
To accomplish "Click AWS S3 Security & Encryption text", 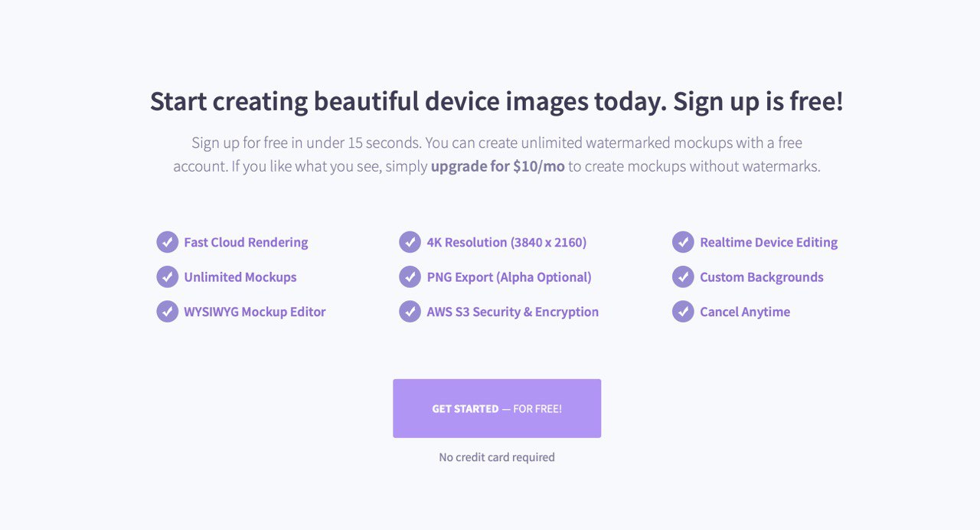I will [x=512, y=312].
